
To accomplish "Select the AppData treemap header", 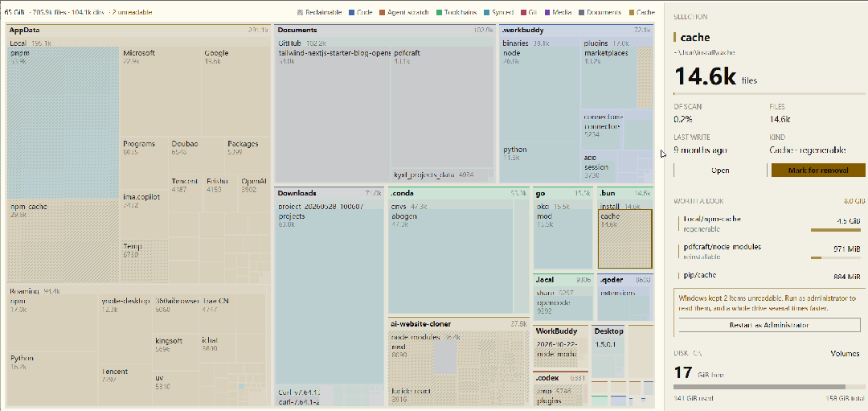I will pyautogui.click(x=138, y=30).
